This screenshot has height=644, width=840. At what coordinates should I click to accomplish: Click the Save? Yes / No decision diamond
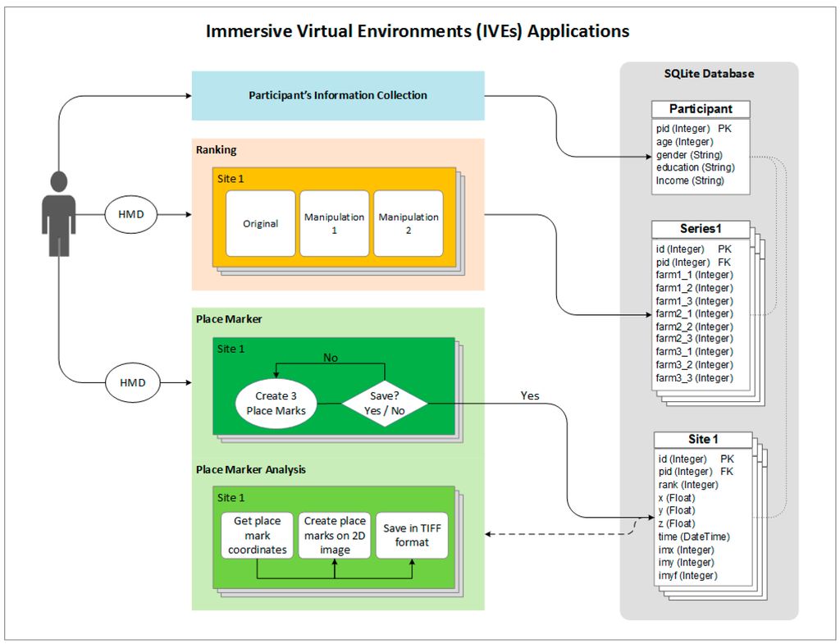tap(385, 403)
